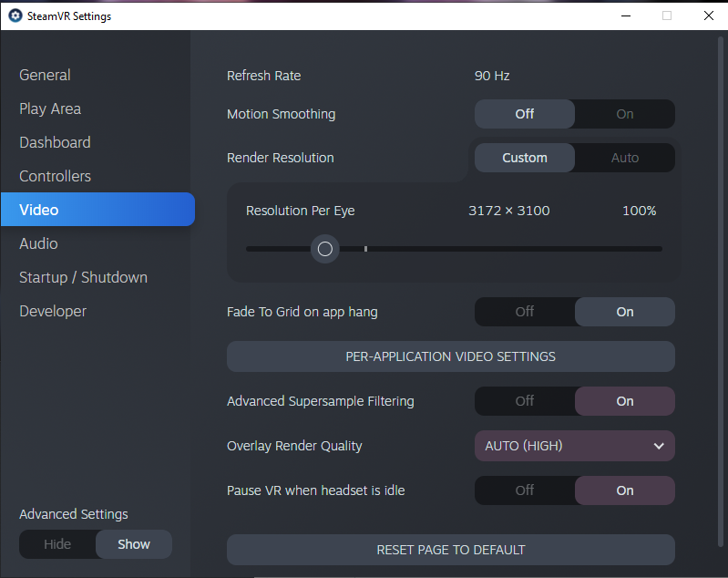Show Advanced Settings
This screenshot has width=728, height=578.
click(x=134, y=544)
